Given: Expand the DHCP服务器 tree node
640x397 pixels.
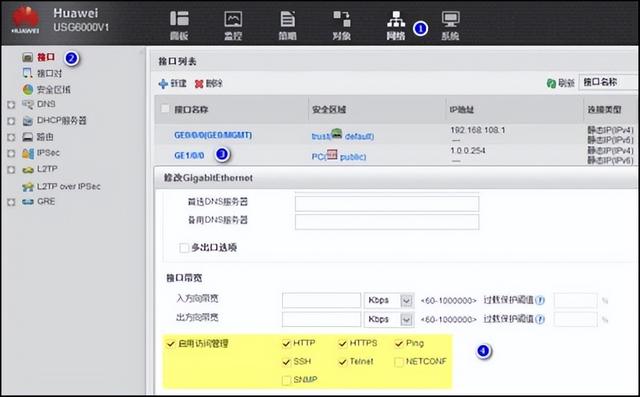Looking at the screenshot, I should pos(11,121).
